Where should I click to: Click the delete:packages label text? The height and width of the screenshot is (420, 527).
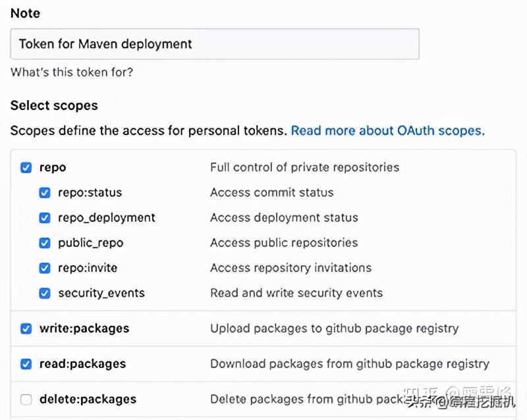click(88, 399)
